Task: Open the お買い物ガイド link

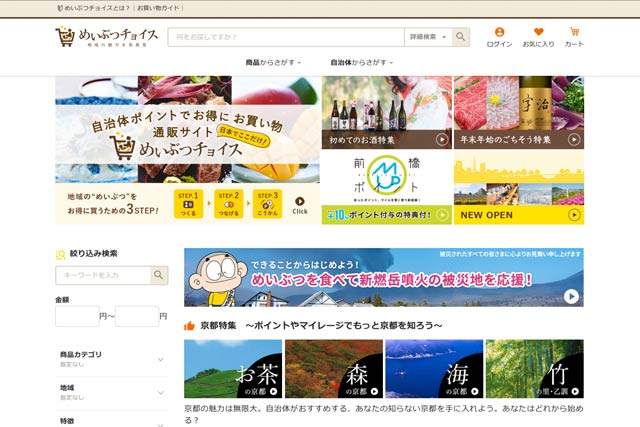Action: 158,8
